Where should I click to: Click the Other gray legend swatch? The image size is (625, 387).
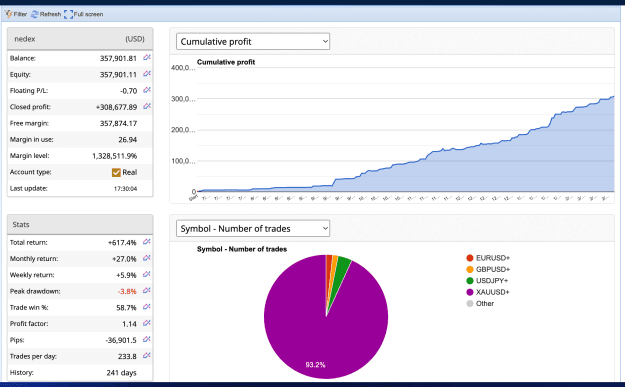[470, 304]
